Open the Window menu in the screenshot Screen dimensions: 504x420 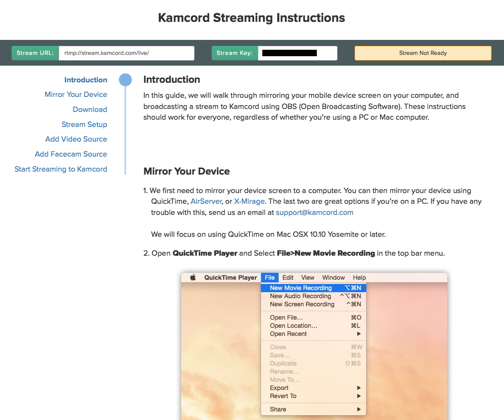[333, 278]
